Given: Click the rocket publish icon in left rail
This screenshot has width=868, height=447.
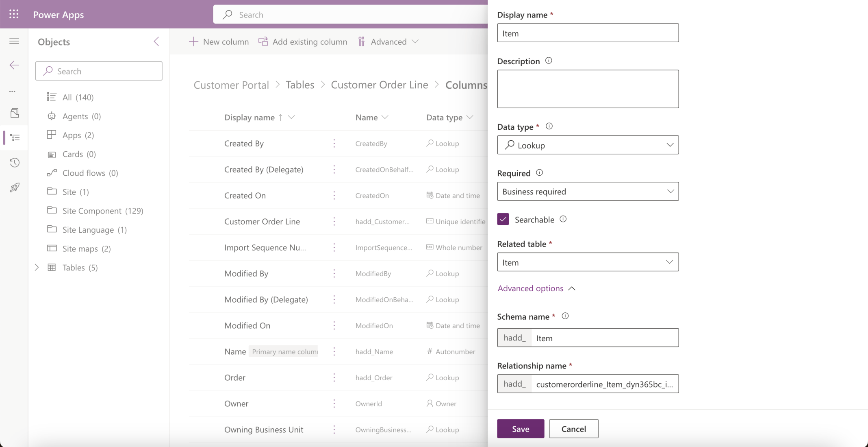Looking at the screenshot, I should point(15,188).
